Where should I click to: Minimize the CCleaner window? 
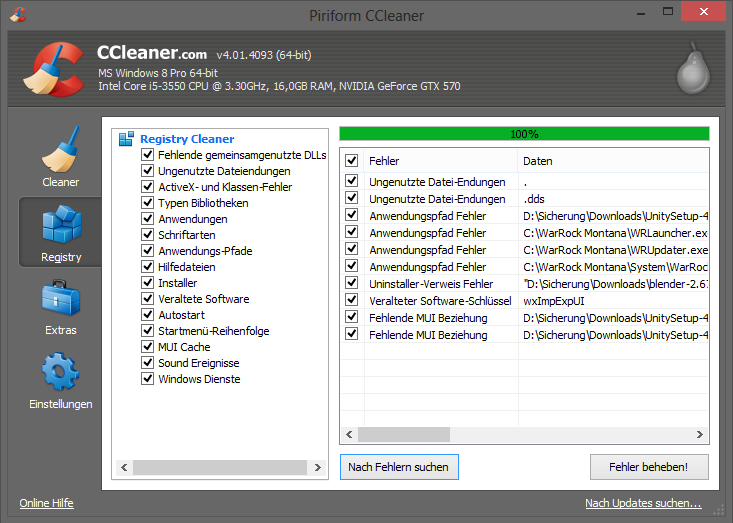[x=641, y=12]
